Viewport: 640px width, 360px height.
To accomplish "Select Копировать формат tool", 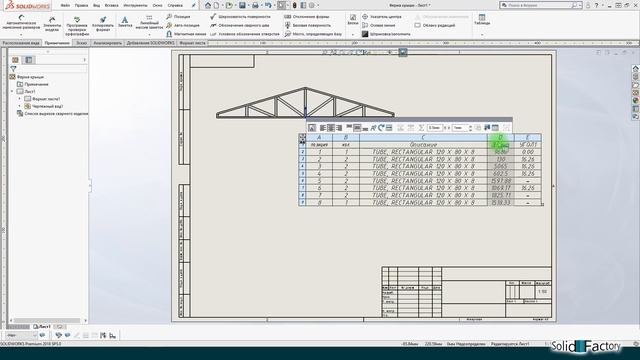I will (x=103, y=24).
